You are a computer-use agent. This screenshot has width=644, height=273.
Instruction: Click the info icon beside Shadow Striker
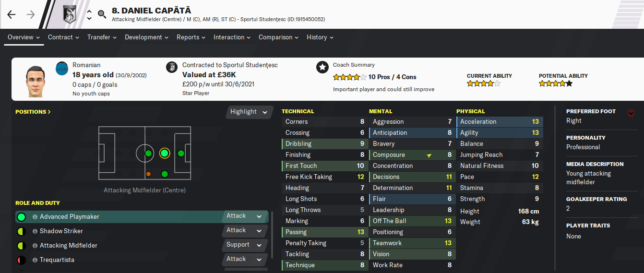(35, 231)
